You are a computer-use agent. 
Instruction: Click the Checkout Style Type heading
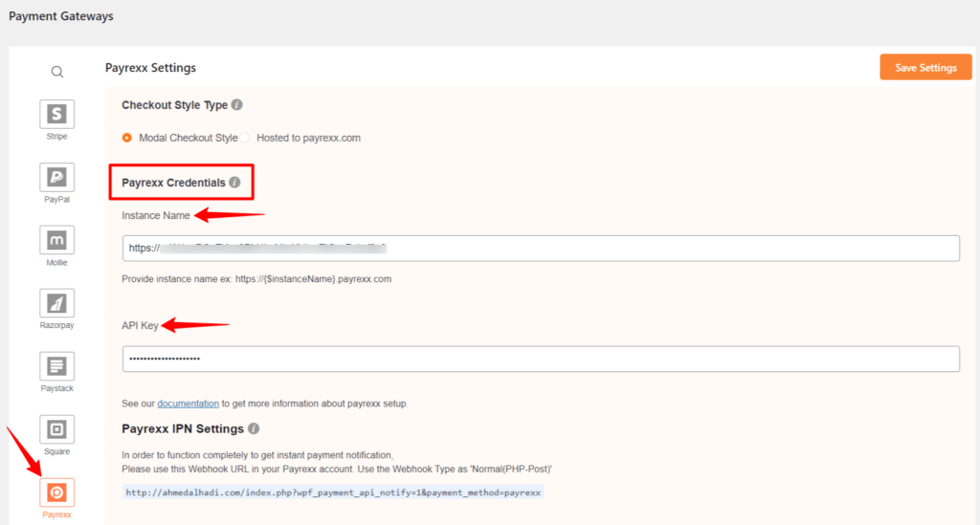(x=174, y=105)
